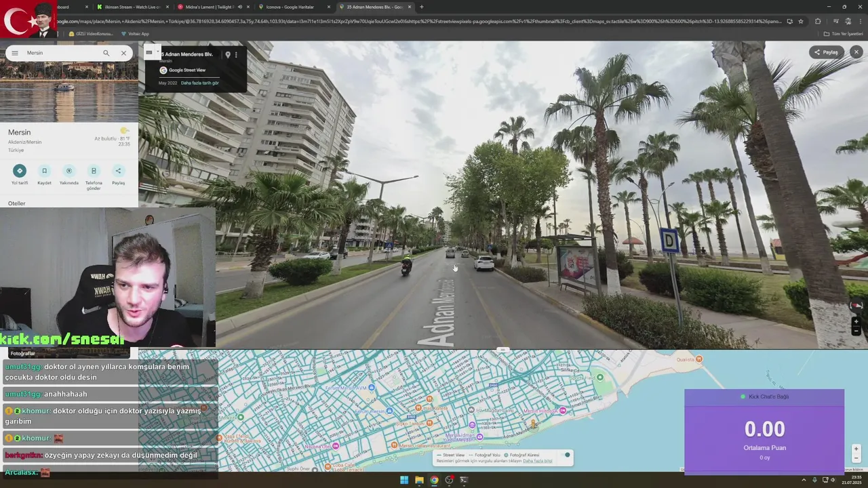
Task: Focus the Mersin search input field
Action: (61, 53)
